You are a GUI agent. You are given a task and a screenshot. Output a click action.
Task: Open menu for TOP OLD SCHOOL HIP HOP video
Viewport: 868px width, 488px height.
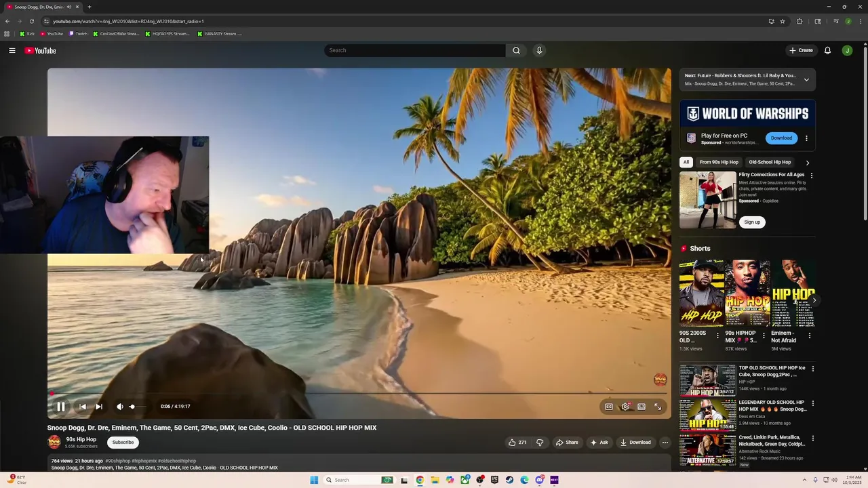(x=812, y=369)
